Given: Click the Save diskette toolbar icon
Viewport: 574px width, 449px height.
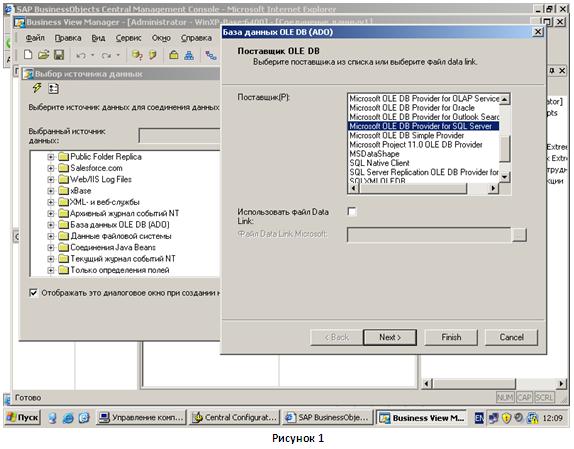Looking at the screenshot, I should [x=59, y=55].
